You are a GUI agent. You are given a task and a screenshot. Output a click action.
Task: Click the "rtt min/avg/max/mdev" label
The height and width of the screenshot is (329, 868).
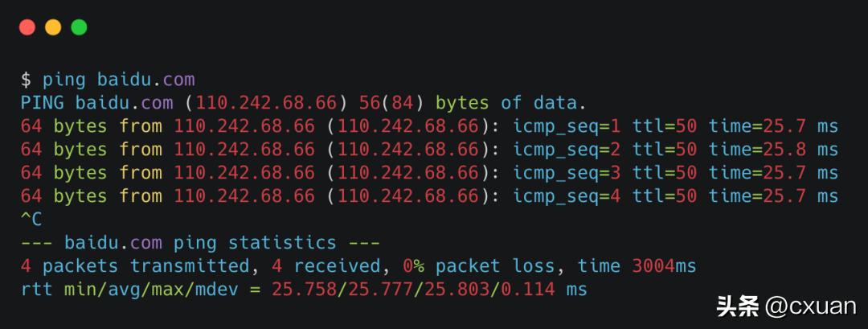pos(129,289)
